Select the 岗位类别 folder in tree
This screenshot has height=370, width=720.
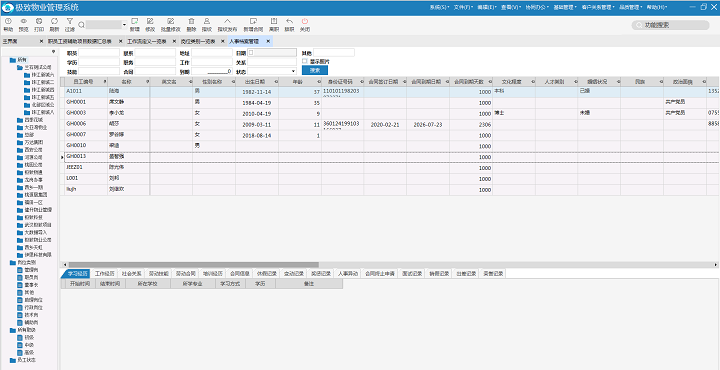pos(22,263)
